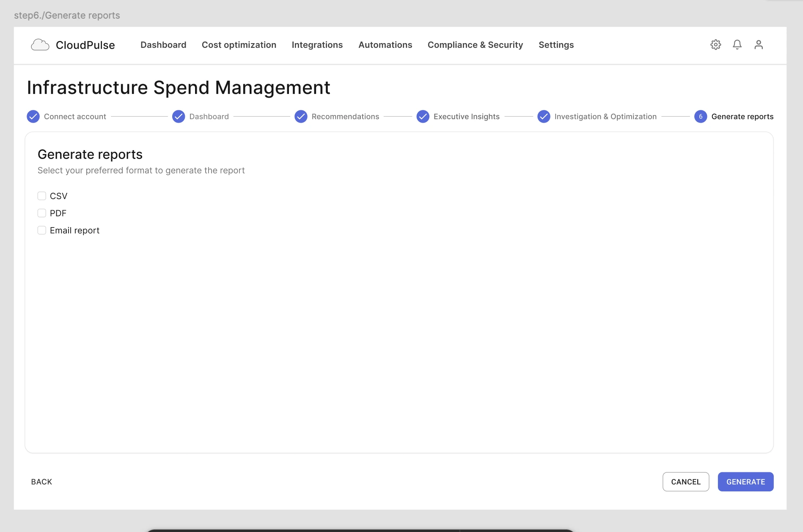Select the Generate reports stepper label
The width and height of the screenshot is (803, 532).
(742, 116)
